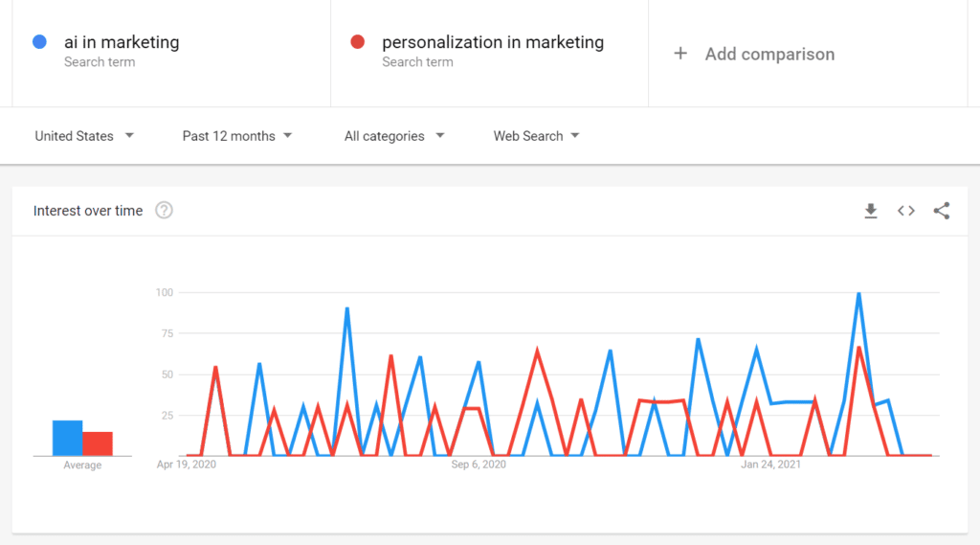
Task: Click Add comparison
Action: point(769,55)
